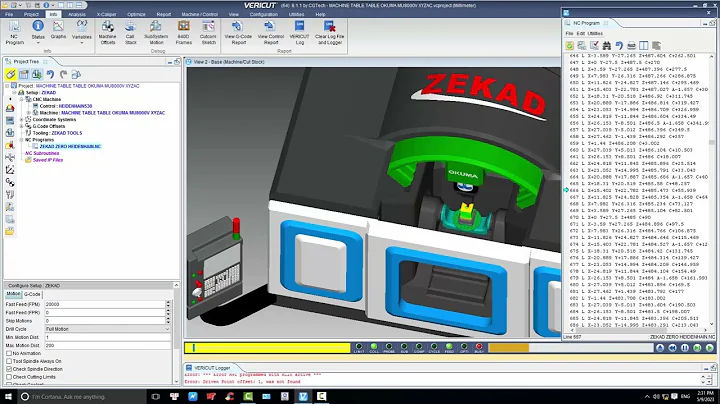The image size is (720, 404).
Task: Click the NC Program vertical scrollbar
Action: pyautogui.click(x=712, y=190)
